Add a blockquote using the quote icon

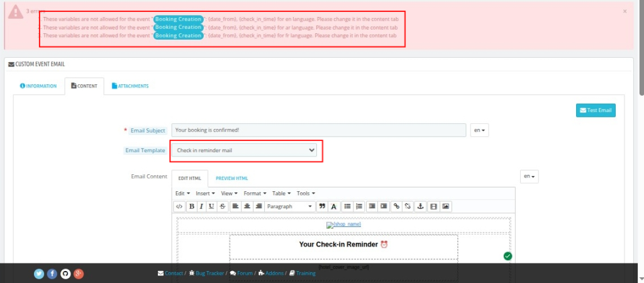[x=322, y=206]
